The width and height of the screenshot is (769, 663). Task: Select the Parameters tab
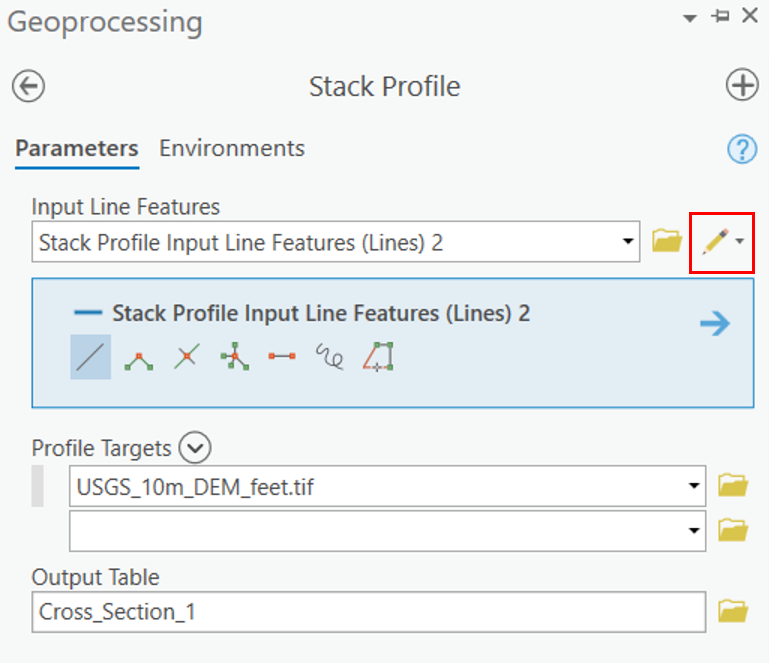[x=77, y=148]
